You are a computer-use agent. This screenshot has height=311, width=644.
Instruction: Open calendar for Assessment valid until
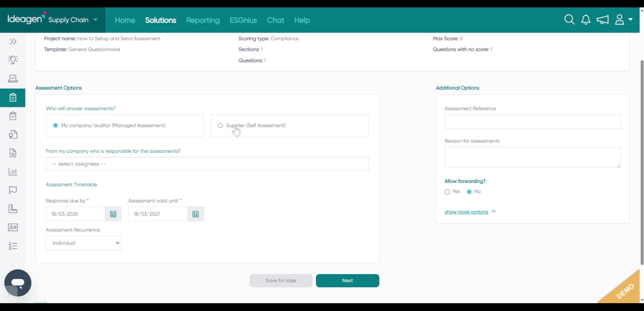click(x=196, y=214)
